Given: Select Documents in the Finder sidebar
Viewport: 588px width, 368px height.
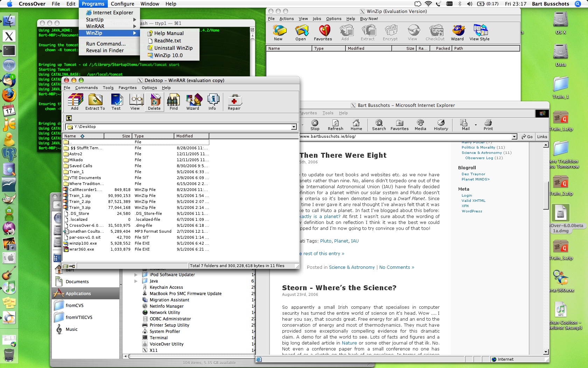Looking at the screenshot, I should pyautogui.click(x=86, y=282).
